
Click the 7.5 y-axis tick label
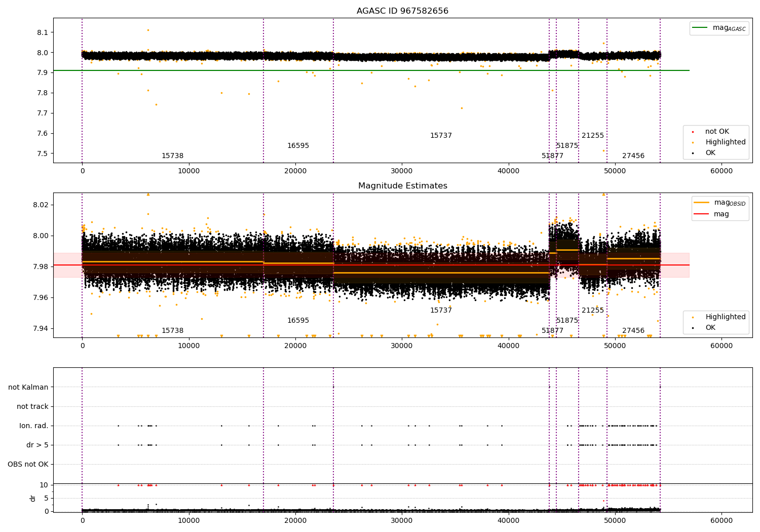click(x=43, y=154)
